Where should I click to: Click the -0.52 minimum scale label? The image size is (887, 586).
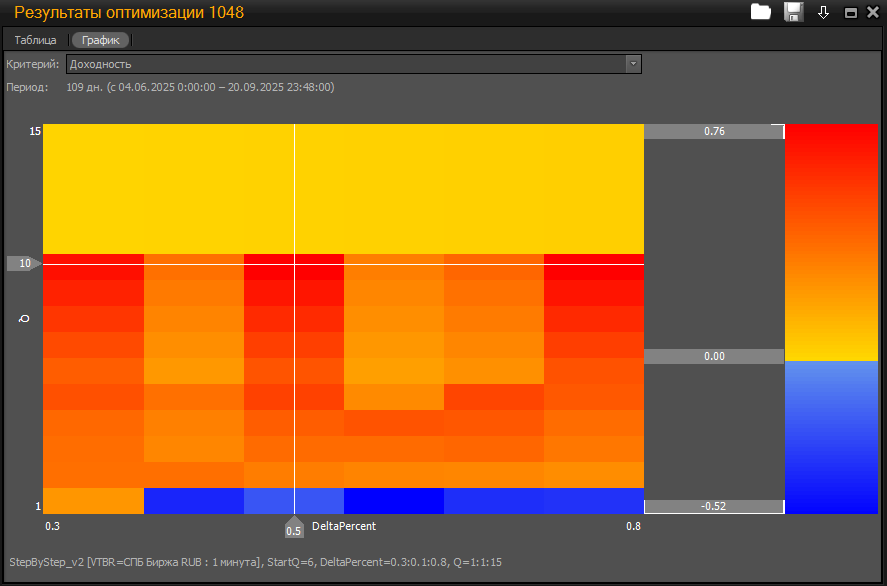[x=714, y=506]
